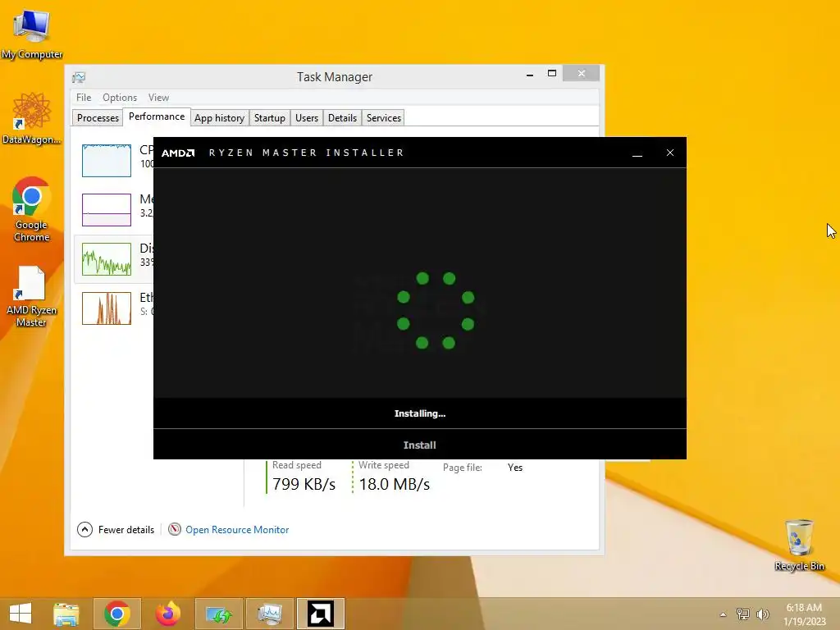The width and height of the screenshot is (840, 630).
Task: Click the Open Resource Monitor link
Action: [237, 530]
